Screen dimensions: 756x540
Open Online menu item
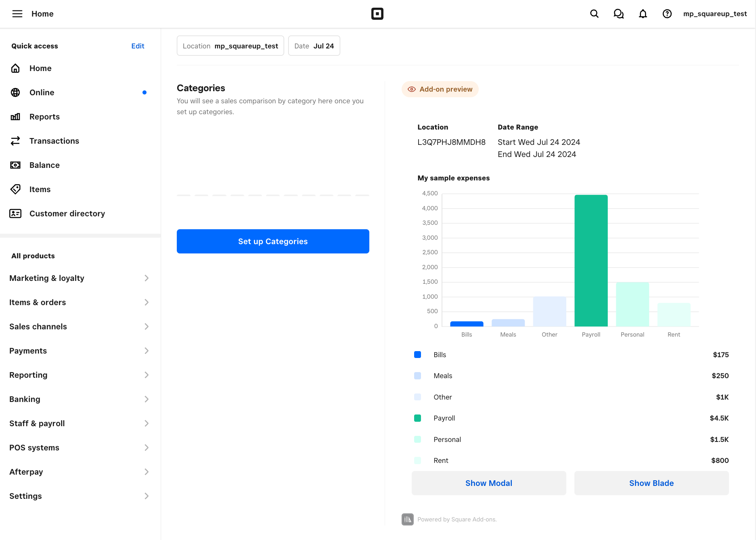pyautogui.click(x=42, y=92)
